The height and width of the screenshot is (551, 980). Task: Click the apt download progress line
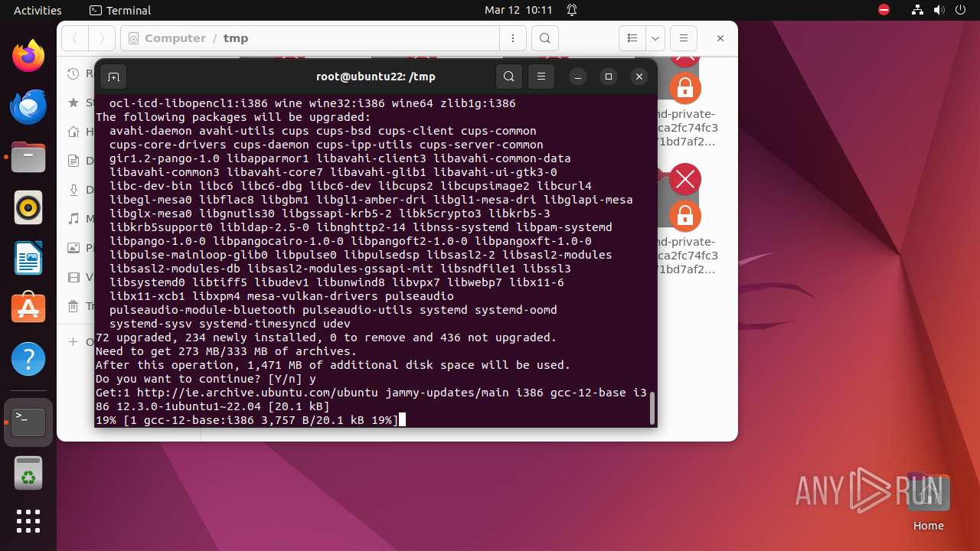point(247,420)
